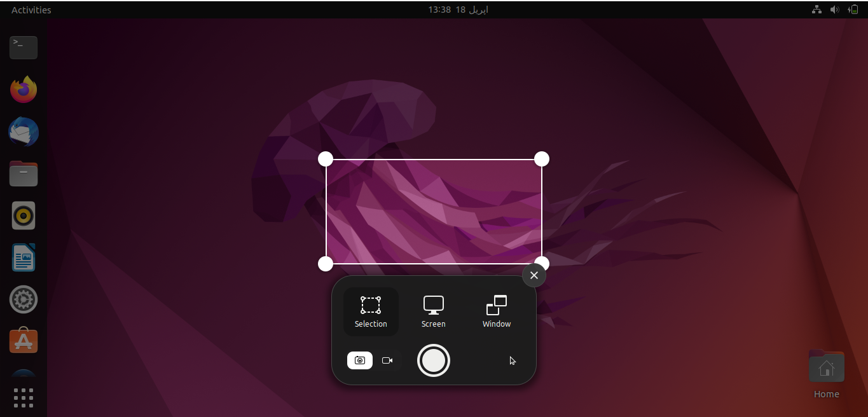The image size is (868, 417).
Task: Open the system status menu
Action: [834, 10]
